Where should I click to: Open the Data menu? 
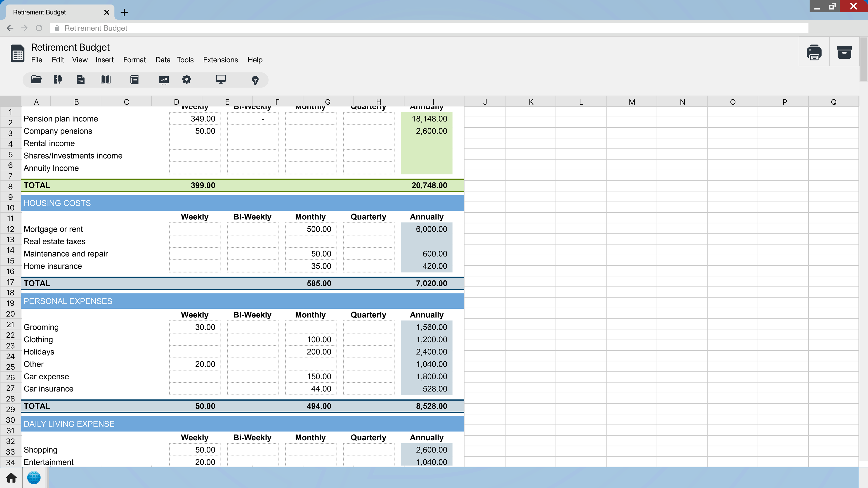point(163,60)
